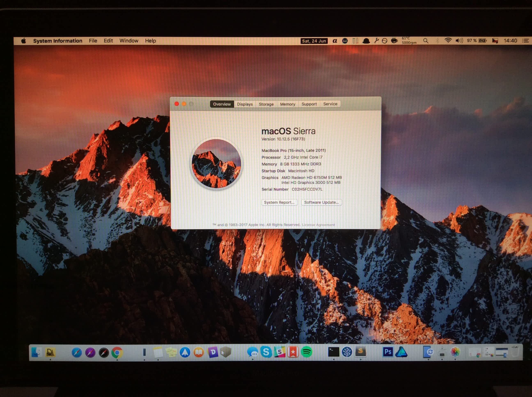
Task: Launch Photoshop from the dock
Action: click(x=388, y=352)
